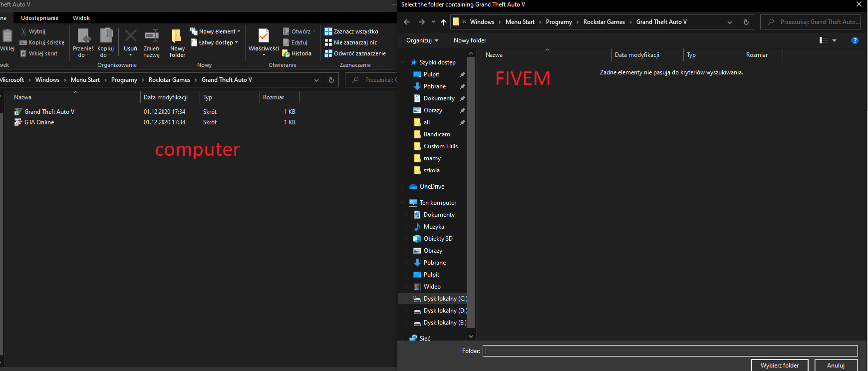Create a new folder with Nowy folder ribbon icon
Viewport: 868px width, 371px height.
coord(177,36)
